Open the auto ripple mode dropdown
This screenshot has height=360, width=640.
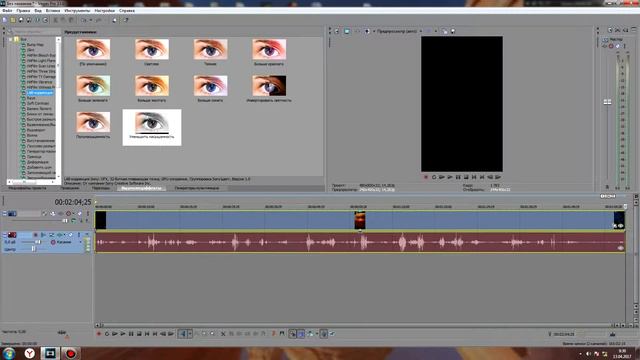317,334
